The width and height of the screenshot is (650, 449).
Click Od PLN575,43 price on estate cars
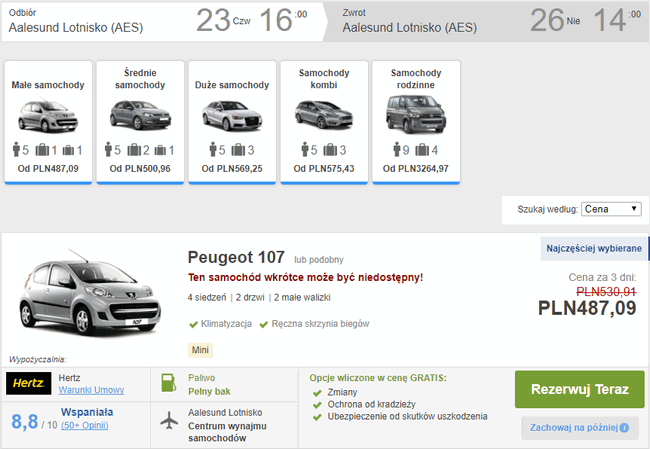(x=324, y=169)
